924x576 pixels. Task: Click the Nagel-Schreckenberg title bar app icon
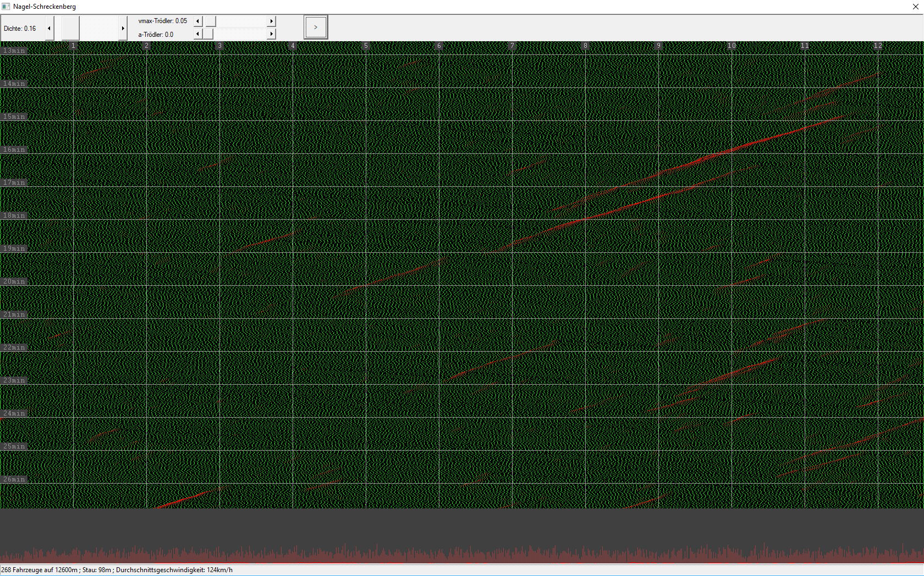pyautogui.click(x=6, y=7)
